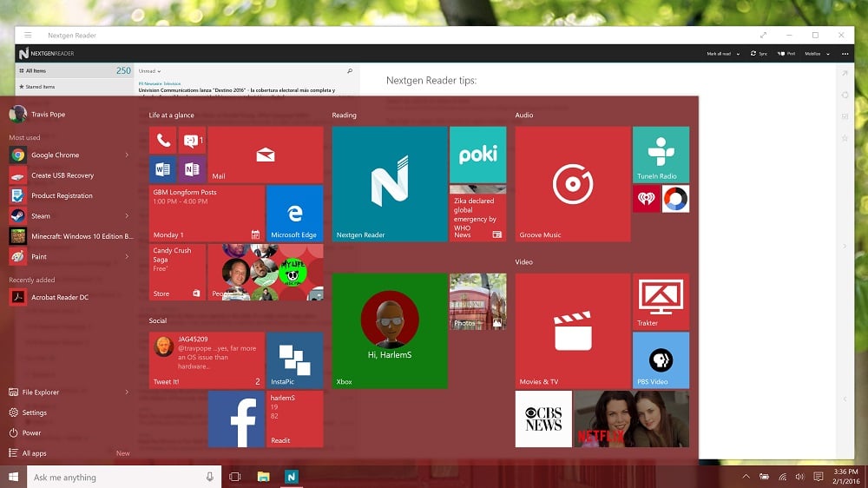Screen dimensions: 868x488
Task: Open more options ellipsis in Nextgen Reader
Action: click(845, 54)
